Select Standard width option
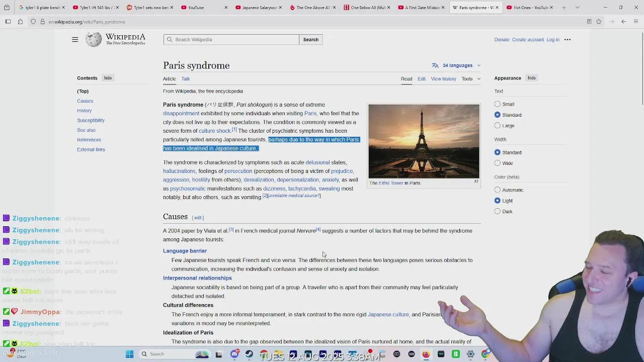Image resolution: width=644 pixels, height=362 pixels. 498,152
